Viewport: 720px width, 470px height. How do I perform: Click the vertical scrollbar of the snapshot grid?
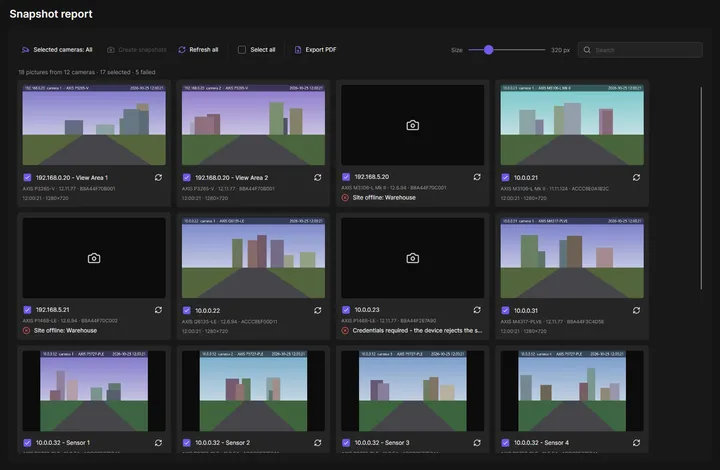coord(701,188)
